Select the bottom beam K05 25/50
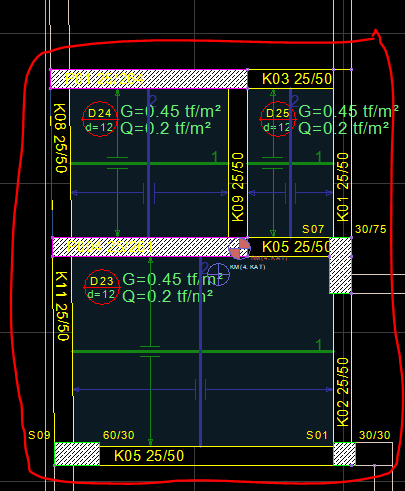Viewport: 405px width, 491px height. 216,456
